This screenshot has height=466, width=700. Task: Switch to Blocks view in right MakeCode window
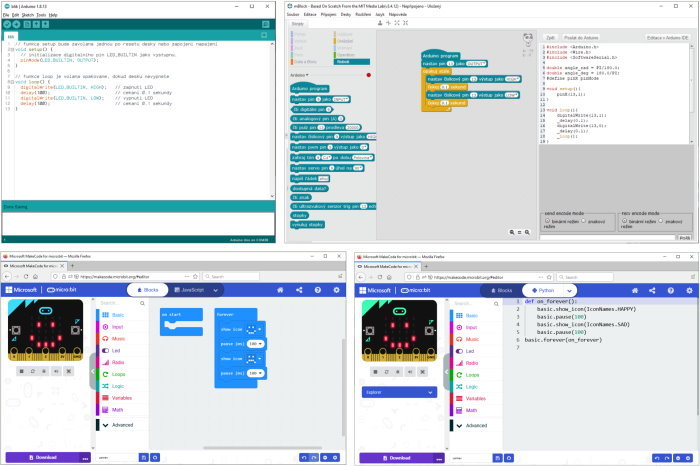[x=501, y=291]
